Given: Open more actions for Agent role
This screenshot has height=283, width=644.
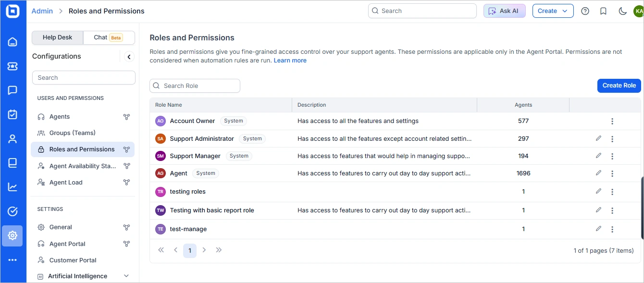Looking at the screenshot, I should point(612,173).
